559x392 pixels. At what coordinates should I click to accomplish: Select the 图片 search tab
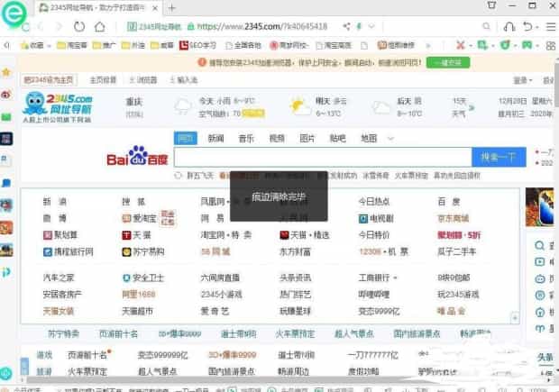307,138
